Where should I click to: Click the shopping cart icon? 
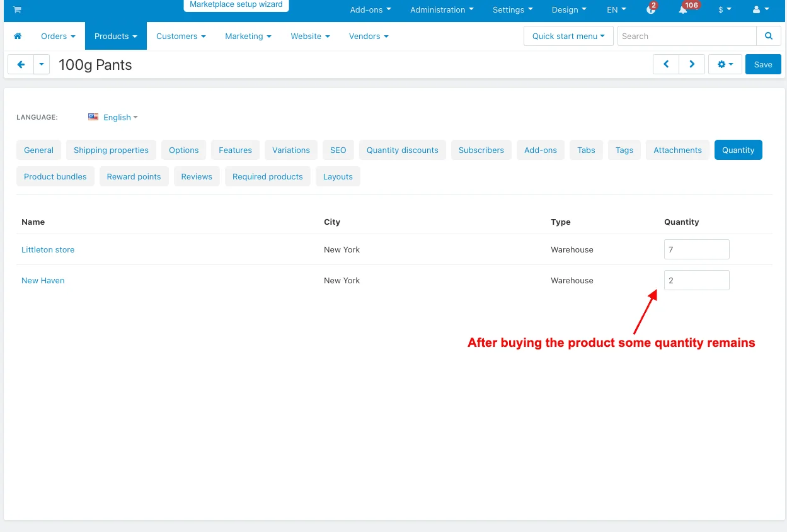[17, 10]
